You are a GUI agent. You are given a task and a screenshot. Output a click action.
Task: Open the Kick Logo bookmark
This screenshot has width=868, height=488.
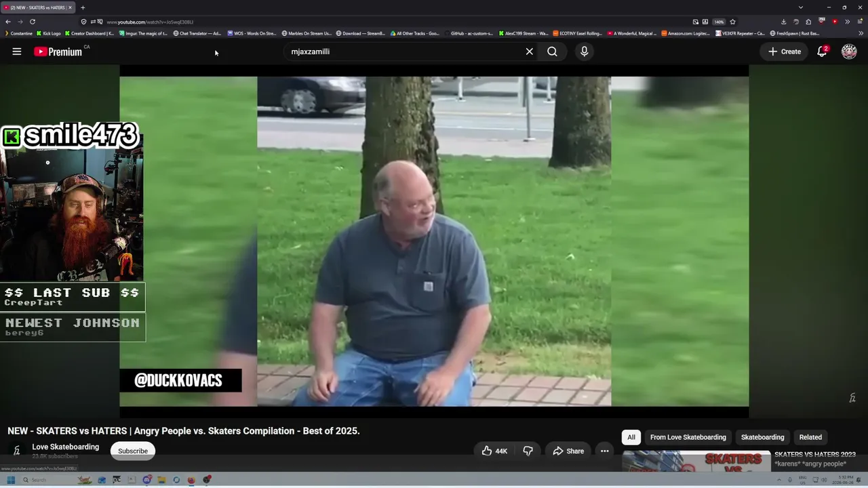pos(49,33)
